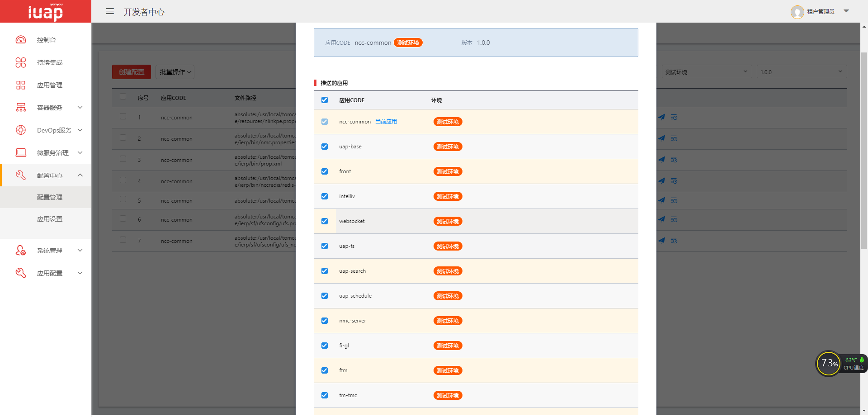Click the 测试环境 tag beside ncc-common header
Image resolution: width=868 pixels, height=417 pixels.
pos(408,43)
